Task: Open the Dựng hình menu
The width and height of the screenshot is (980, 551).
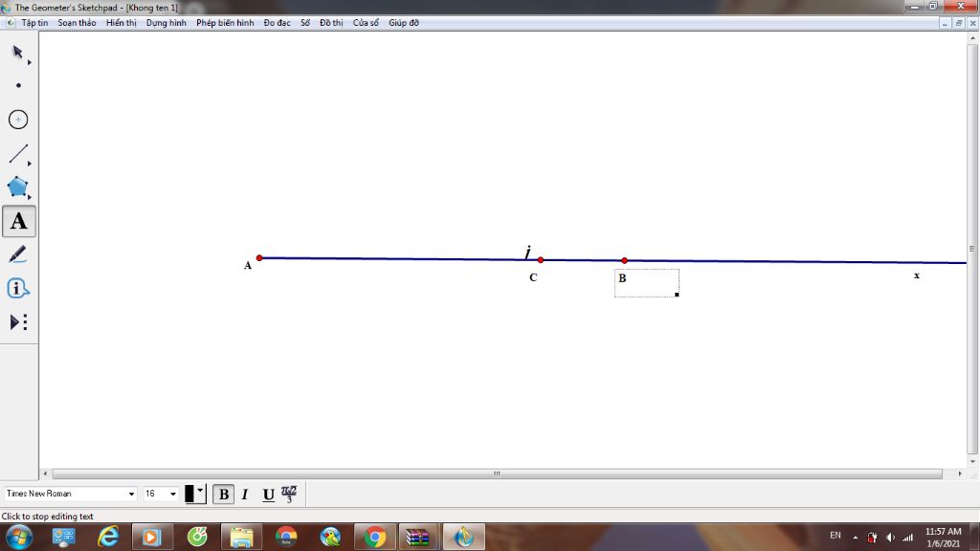Action: pos(167,23)
